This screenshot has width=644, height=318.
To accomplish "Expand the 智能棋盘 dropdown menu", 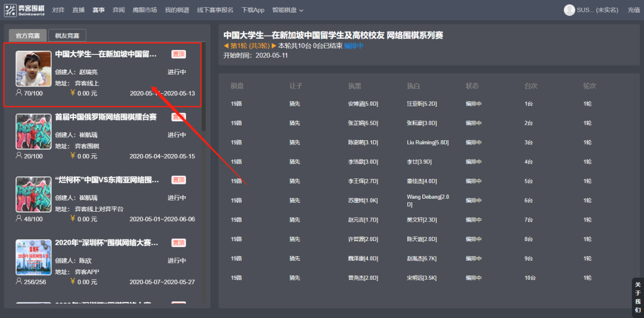I will 287,10.
